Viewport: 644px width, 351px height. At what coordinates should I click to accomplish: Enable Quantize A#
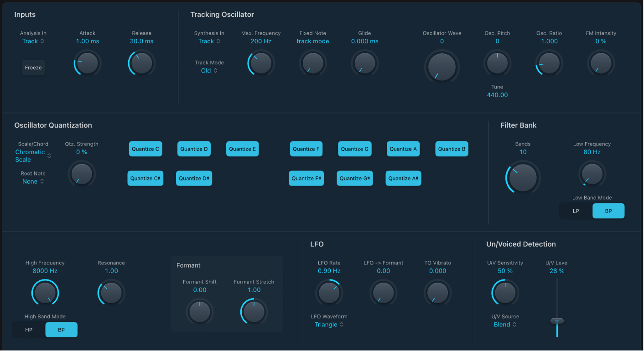click(x=403, y=178)
